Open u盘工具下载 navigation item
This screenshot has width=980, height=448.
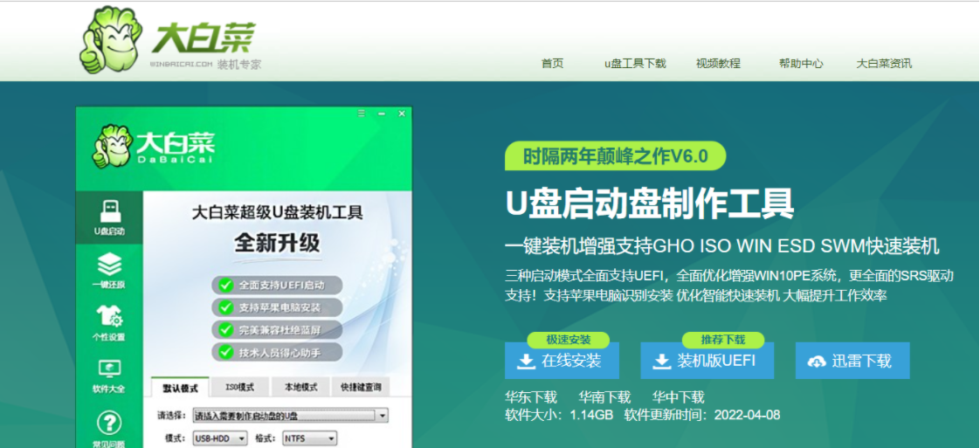pyautogui.click(x=635, y=63)
